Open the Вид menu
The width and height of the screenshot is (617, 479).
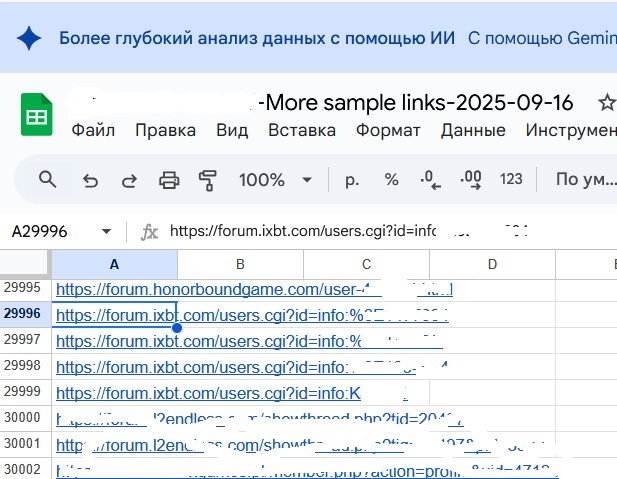pos(232,130)
